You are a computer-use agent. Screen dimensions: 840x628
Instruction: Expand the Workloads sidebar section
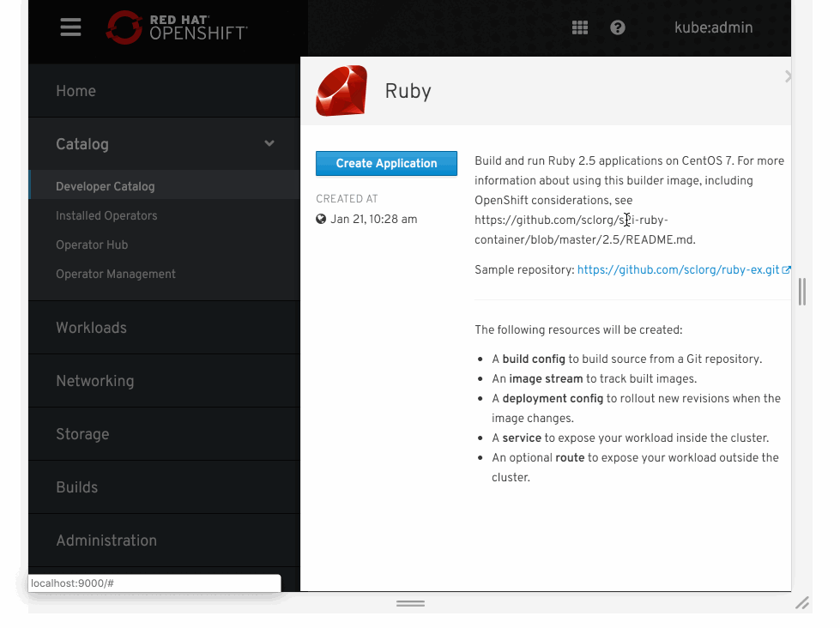point(164,328)
